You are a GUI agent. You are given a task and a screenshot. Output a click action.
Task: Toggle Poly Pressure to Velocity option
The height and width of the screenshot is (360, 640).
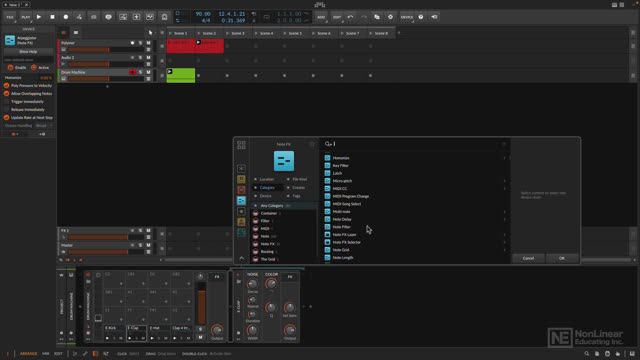tap(28, 86)
